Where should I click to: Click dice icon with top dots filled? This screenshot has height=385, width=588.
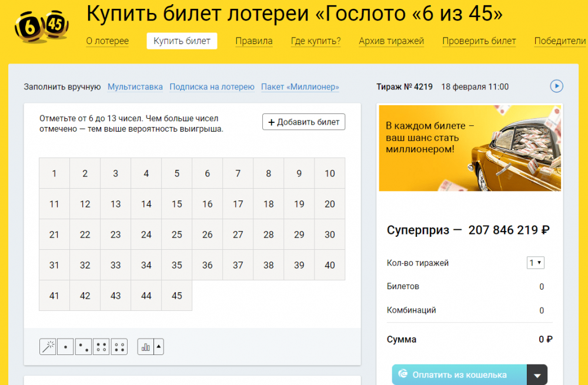point(101,347)
